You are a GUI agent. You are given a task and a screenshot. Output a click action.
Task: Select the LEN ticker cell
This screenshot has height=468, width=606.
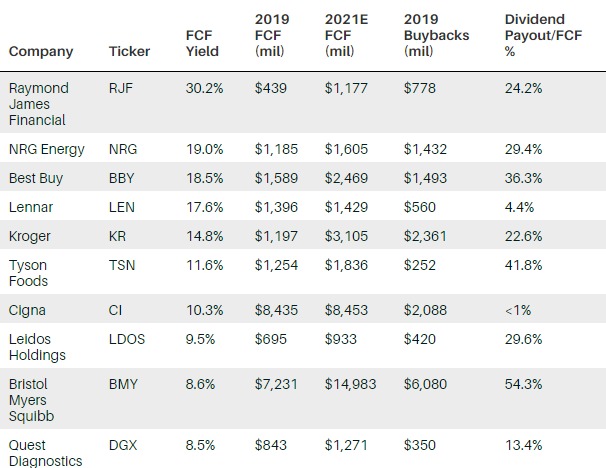pyautogui.click(x=122, y=207)
